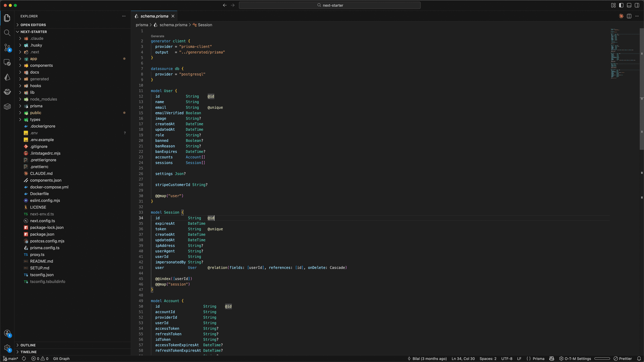644x362 pixels.
Task: Change Spaces: 2 indentation setting
Action: coord(488,359)
